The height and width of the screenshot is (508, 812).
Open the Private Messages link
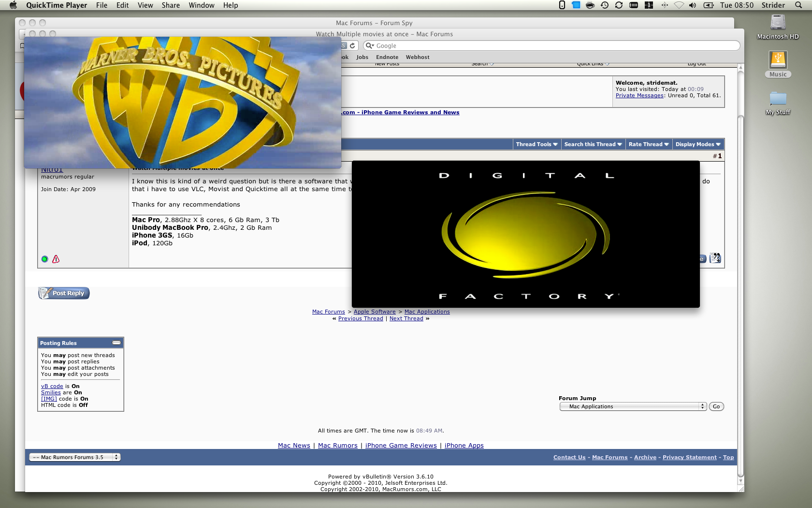[639, 96]
